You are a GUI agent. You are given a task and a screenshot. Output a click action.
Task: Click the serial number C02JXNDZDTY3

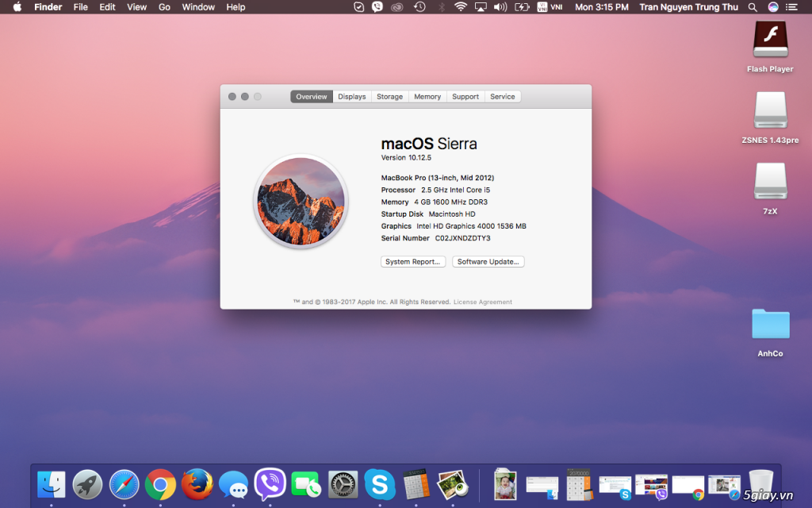(x=462, y=238)
